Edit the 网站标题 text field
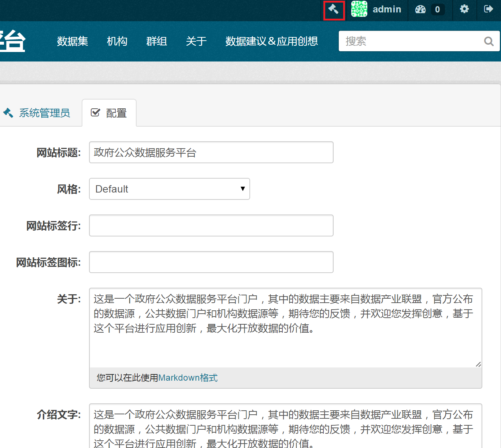 pos(211,152)
